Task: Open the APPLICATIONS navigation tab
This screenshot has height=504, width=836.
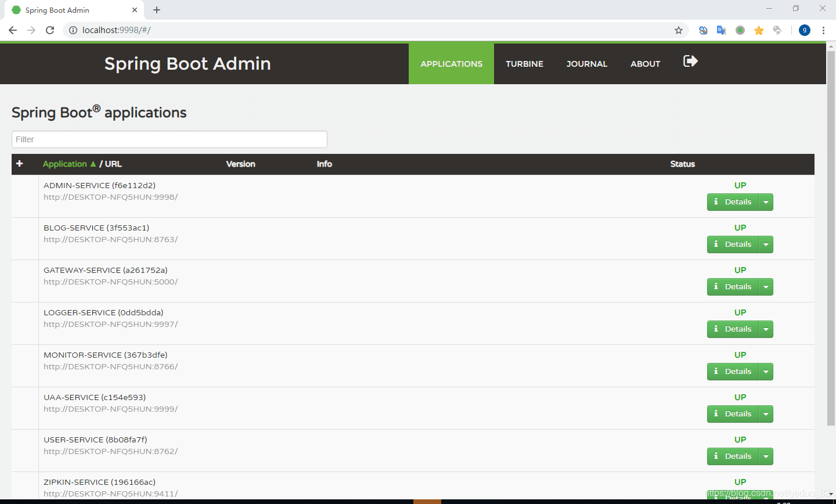Action: [451, 64]
